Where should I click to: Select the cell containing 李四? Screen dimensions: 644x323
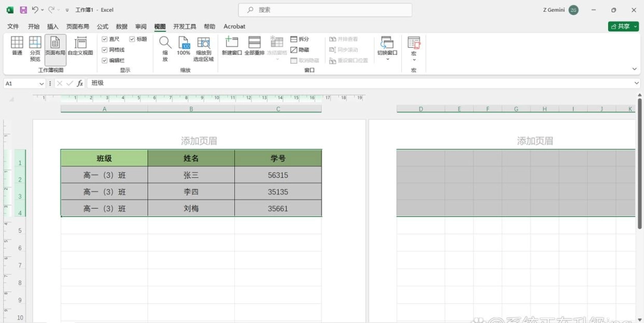coord(191,192)
